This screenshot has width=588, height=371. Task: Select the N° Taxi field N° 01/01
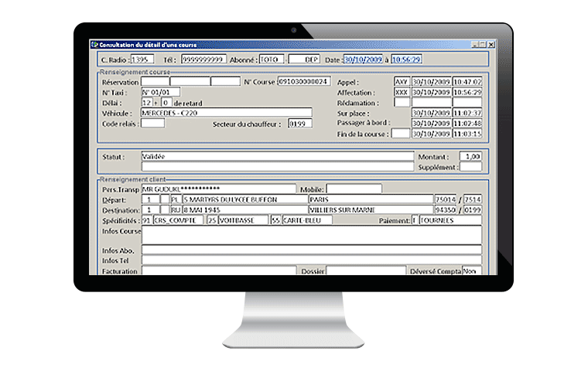point(160,92)
